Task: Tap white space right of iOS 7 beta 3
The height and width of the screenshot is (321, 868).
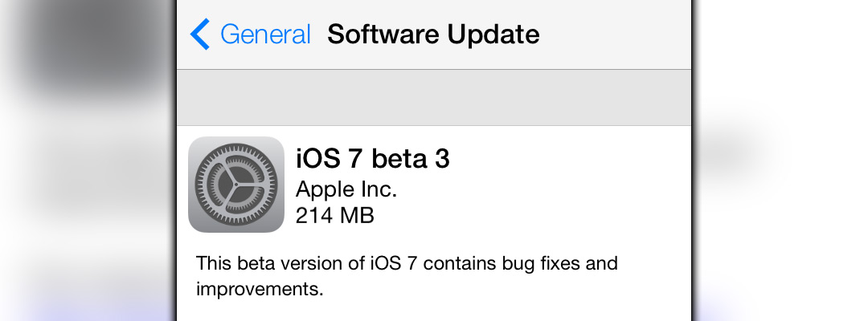Action: [x=570, y=159]
